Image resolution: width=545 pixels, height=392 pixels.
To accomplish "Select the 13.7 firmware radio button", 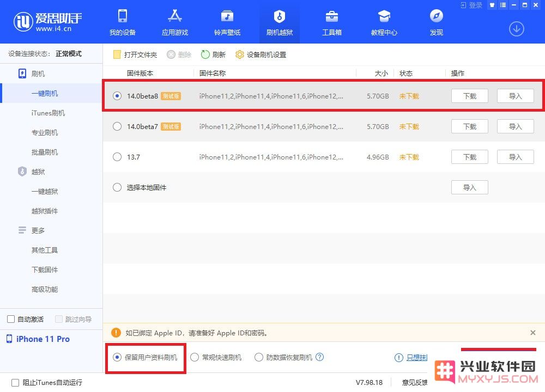I will (117, 157).
